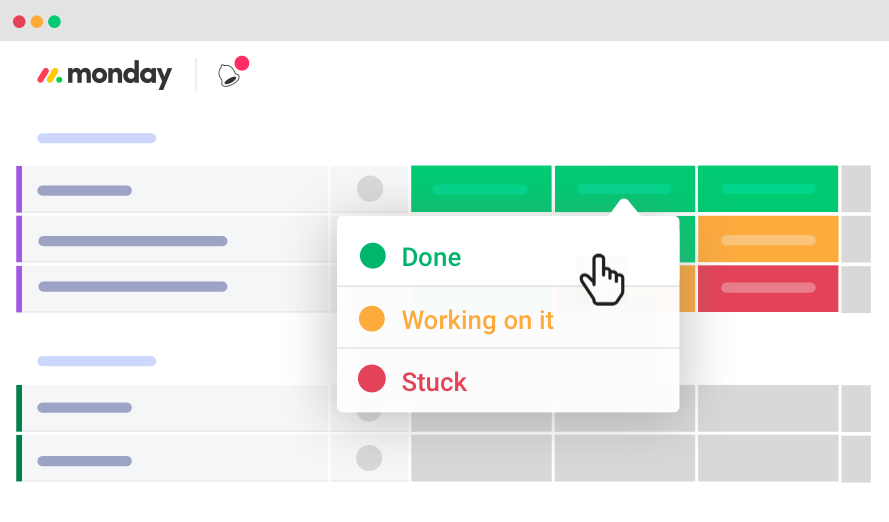889x522 pixels.
Task: Click the red status cell in the third row
Action: click(x=768, y=289)
